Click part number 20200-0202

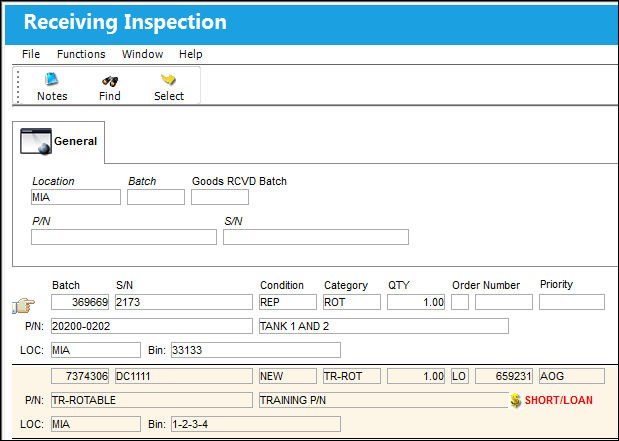pyautogui.click(x=152, y=326)
